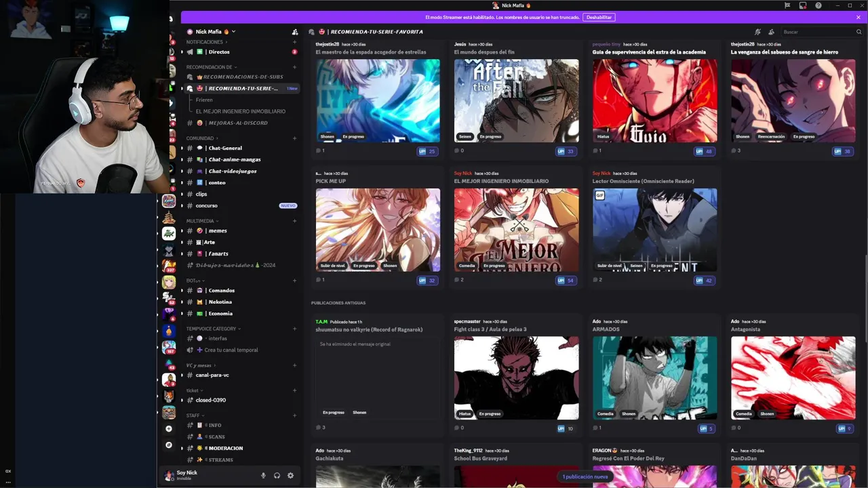Upvote the Guia de supervivencia post (48)
Screen dimensions: 868x488
pyautogui.click(x=703, y=151)
